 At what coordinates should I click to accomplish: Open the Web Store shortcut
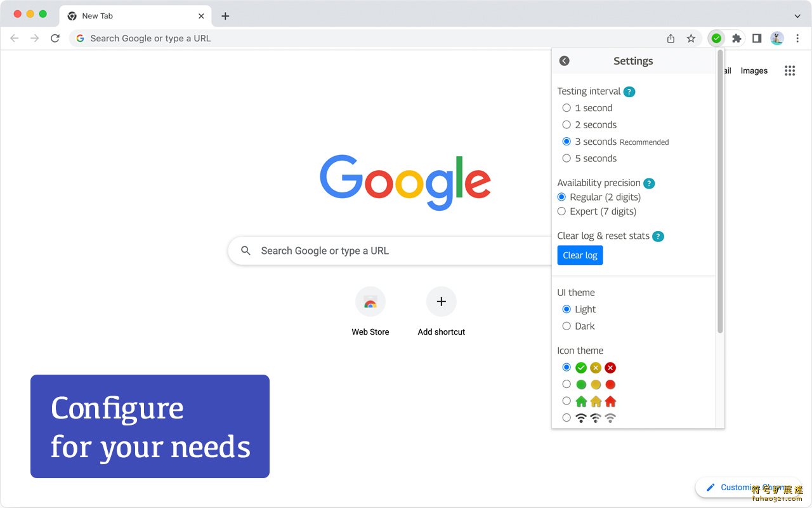(370, 311)
